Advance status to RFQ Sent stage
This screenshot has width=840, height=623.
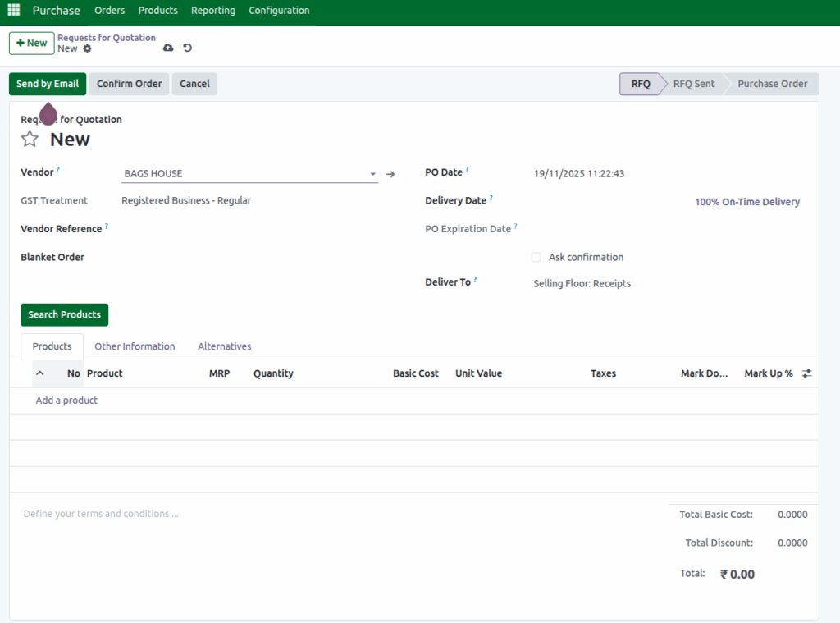point(693,83)
